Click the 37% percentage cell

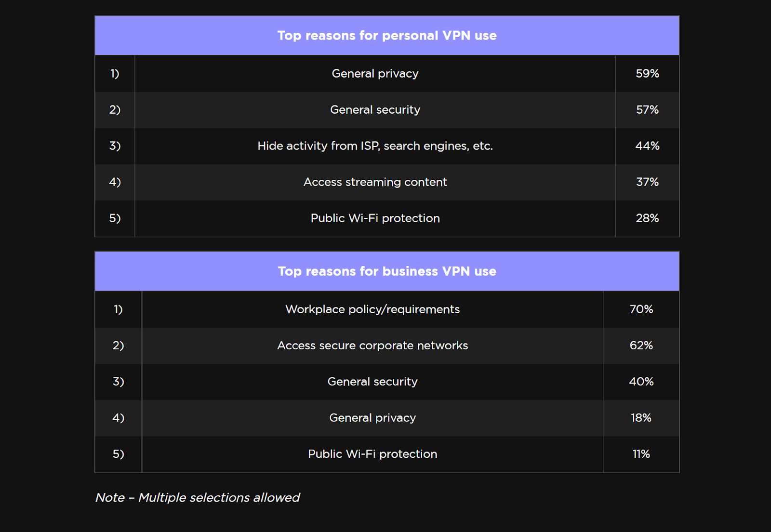point(647,182)
